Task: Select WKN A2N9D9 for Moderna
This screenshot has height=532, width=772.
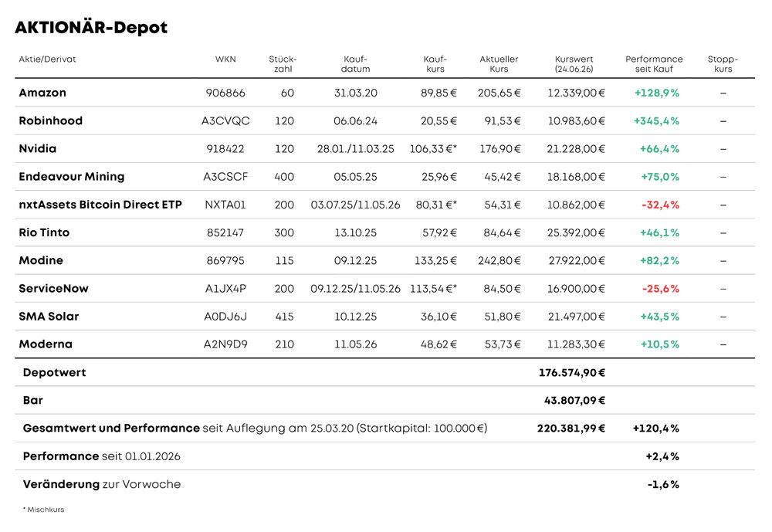Action: tap(225, 344)
